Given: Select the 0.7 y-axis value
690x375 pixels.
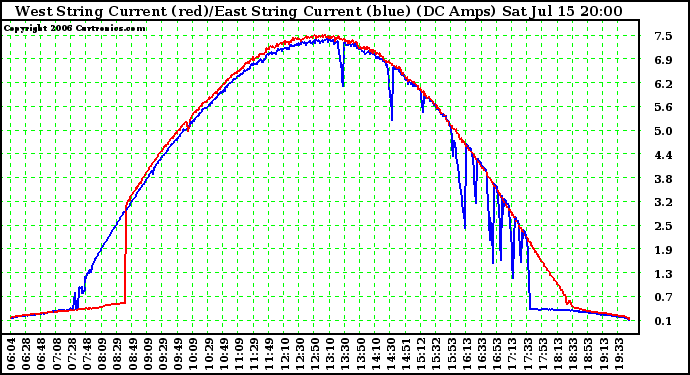Looking at the screenshot, I should [x=663, y=297].
